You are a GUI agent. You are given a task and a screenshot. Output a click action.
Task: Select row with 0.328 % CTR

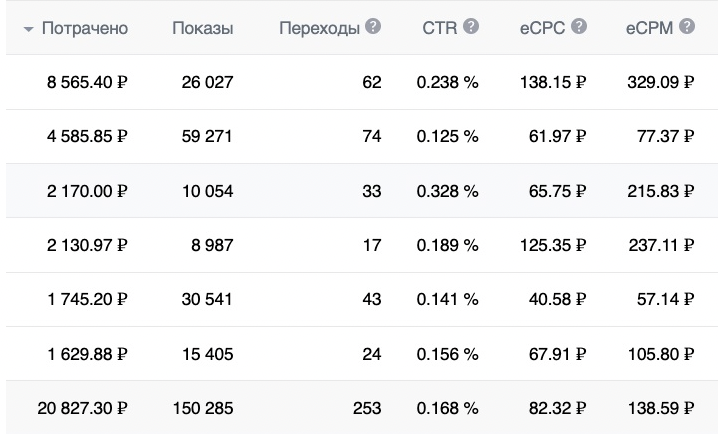pos(362,190)
